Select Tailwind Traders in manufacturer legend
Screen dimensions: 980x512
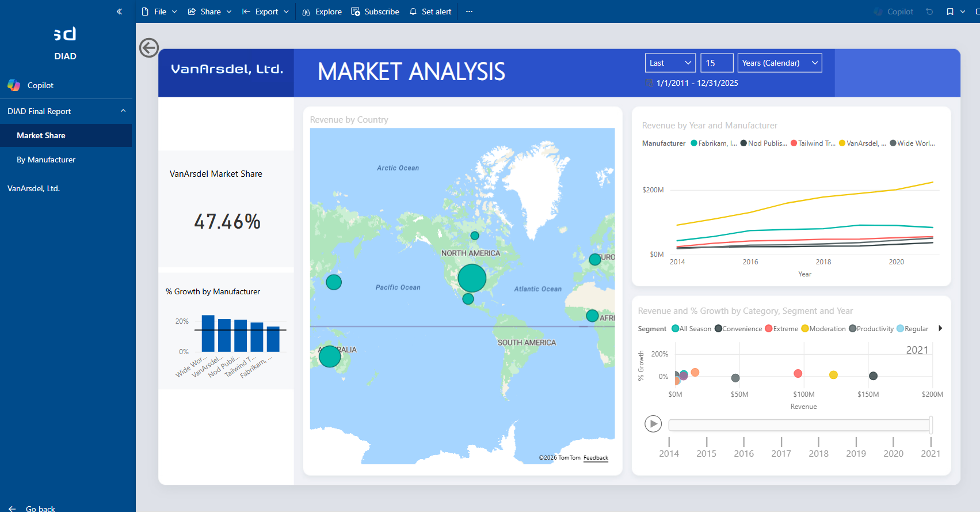813,143
